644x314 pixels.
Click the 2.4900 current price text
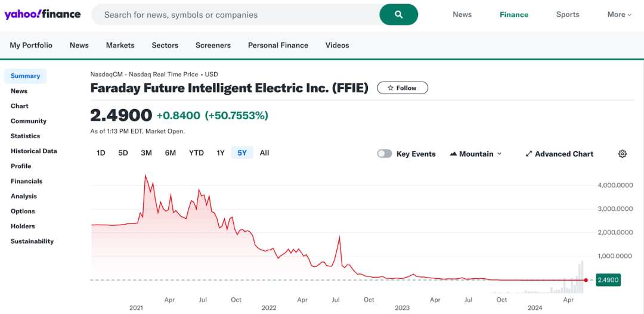[121, 116]
